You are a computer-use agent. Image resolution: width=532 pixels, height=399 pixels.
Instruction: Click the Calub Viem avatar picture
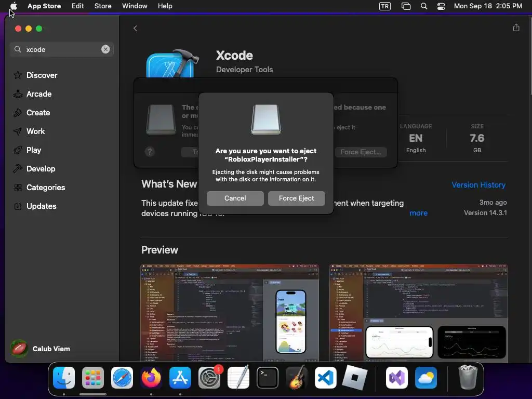(x=19, y=349)
